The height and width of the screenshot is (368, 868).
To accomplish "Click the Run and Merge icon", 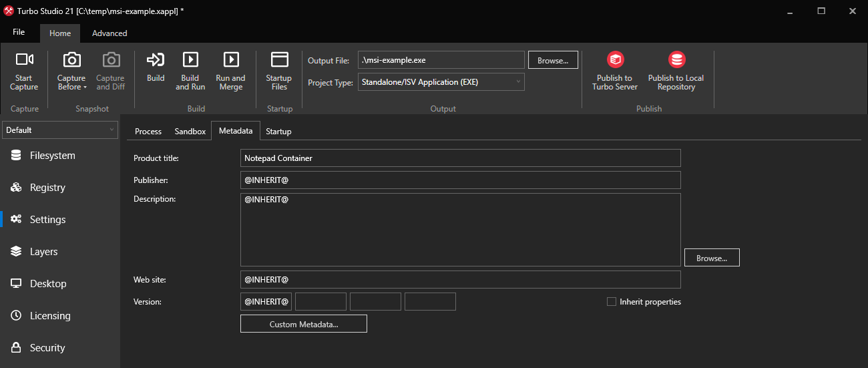I will coord(230,60).
